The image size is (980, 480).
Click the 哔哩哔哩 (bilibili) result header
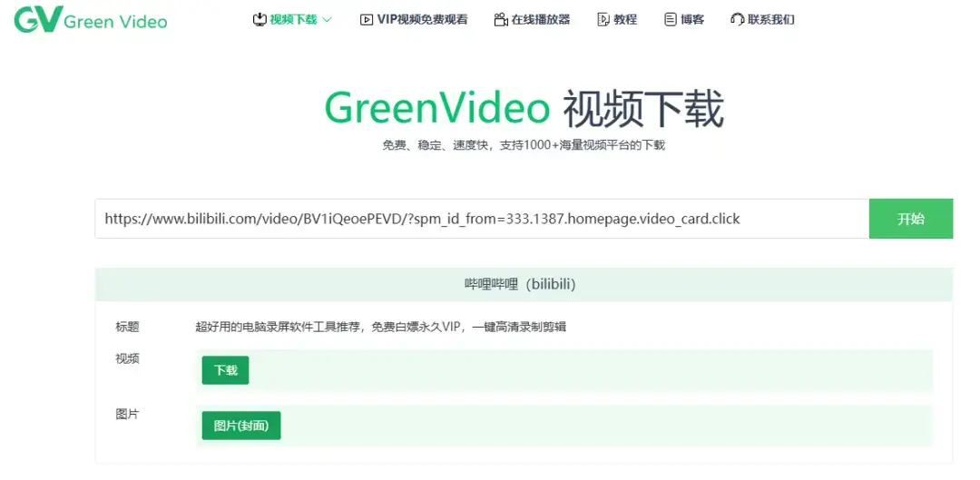[x=524, y=284]
